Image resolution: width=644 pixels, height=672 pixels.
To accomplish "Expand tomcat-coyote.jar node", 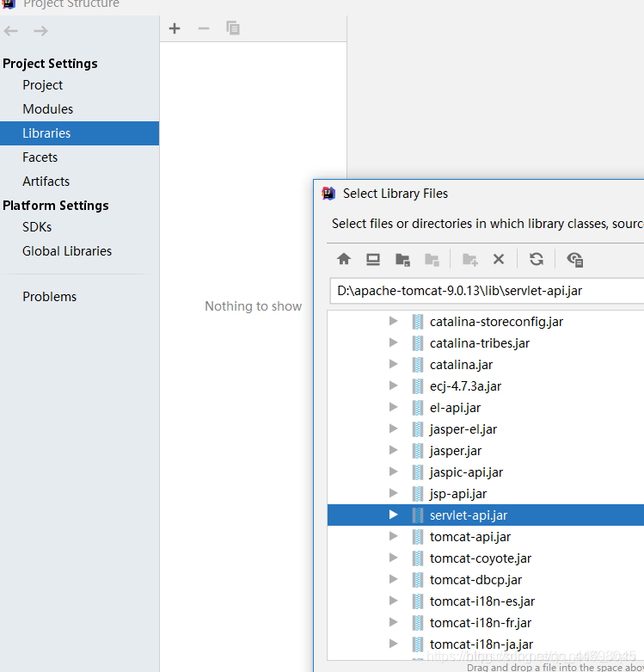I will pyautogui.click(x=393, y=558).
